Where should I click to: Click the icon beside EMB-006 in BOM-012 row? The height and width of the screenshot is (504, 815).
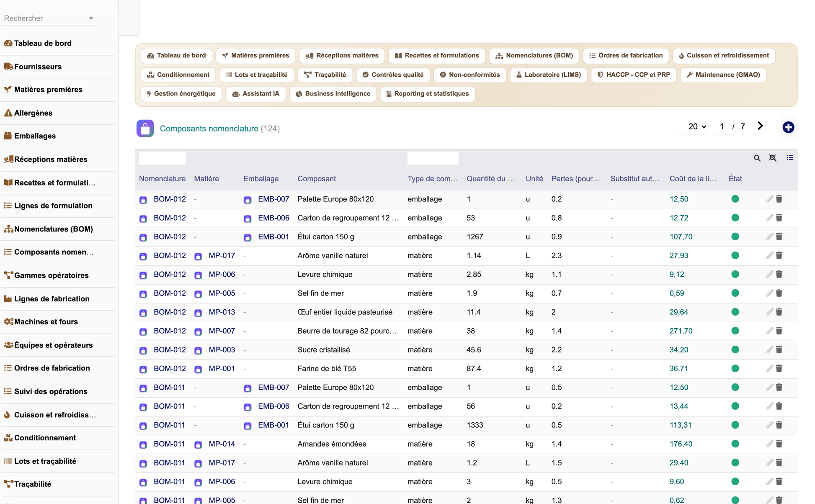click(x=248, y=219)
